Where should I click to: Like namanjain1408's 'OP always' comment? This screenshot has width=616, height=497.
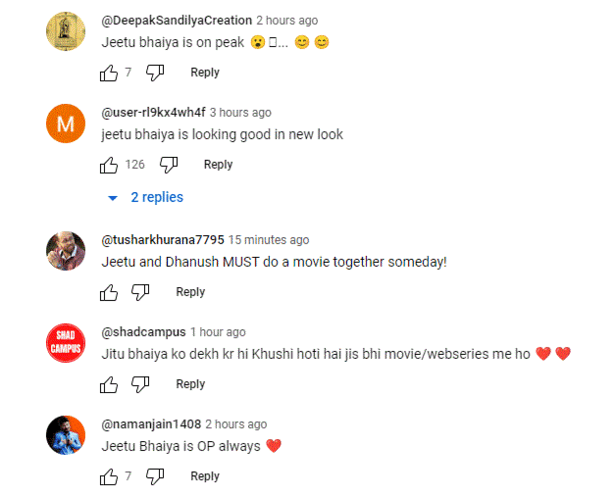(x=109, y=476)
